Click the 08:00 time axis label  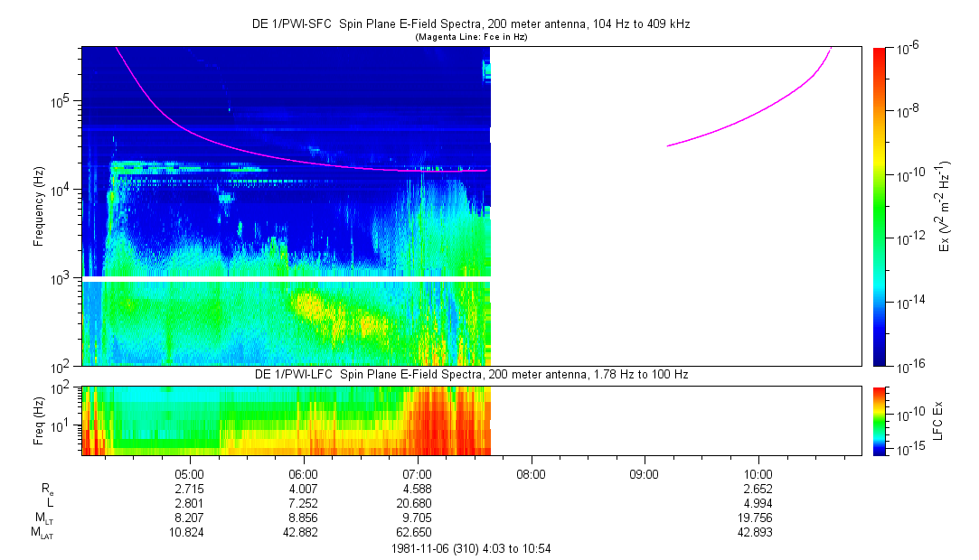tap(531, 473)
